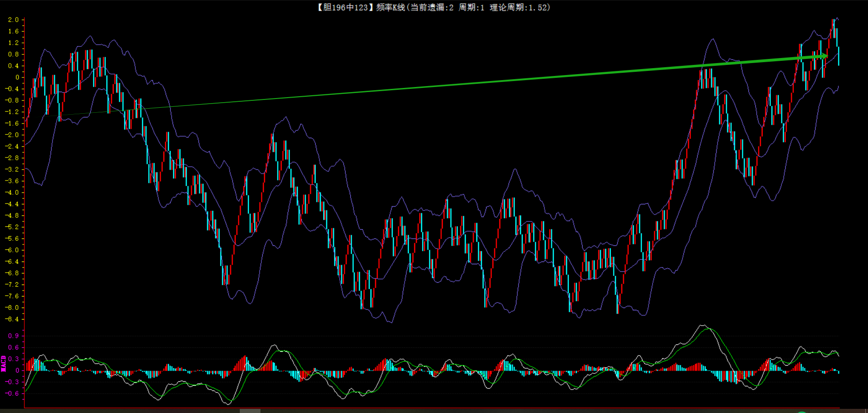Select the 当前遗漏:2 text in title
The image size is (868, 413).
point(432,7)
